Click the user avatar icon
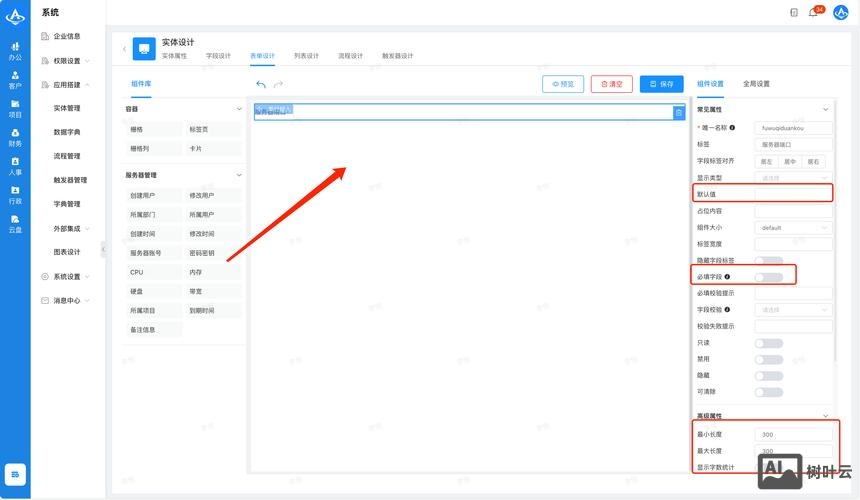Image resolution: width=860 pixels, height=500 pixels. pyautogui.click(x=840, y=13)
